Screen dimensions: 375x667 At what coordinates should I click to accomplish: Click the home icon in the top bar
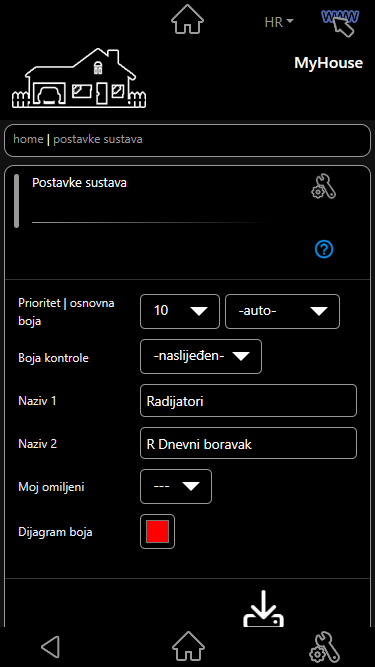click(188, 20)
